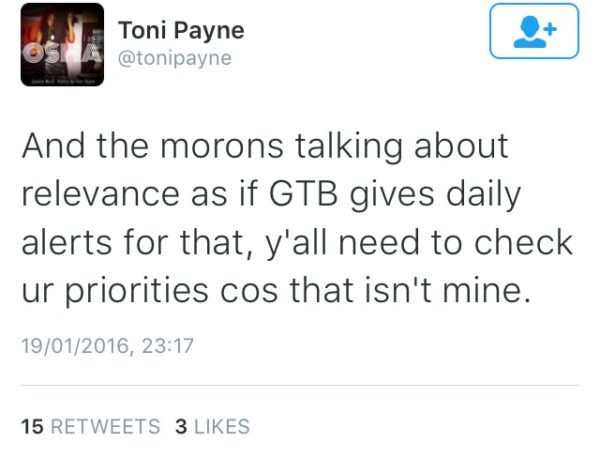Viewport: 600px width, 458px height.
Task: Visit the @tonipayne handle link
Action: [175, 58]
